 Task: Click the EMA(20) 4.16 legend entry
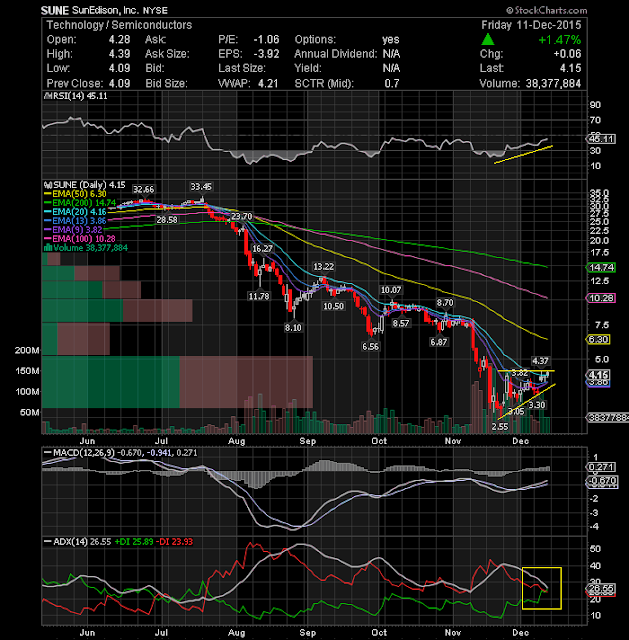pyautogui.click(x=75, y=212)
